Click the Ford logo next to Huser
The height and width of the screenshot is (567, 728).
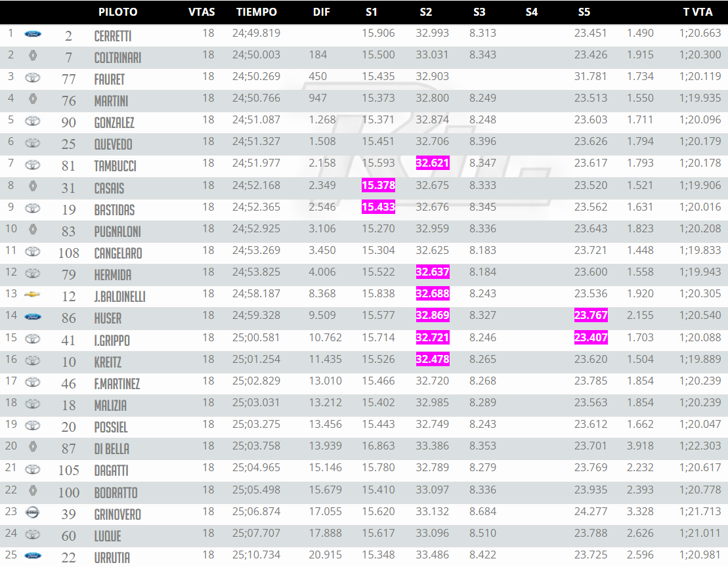pyautogui.click(x=32, y=316)
